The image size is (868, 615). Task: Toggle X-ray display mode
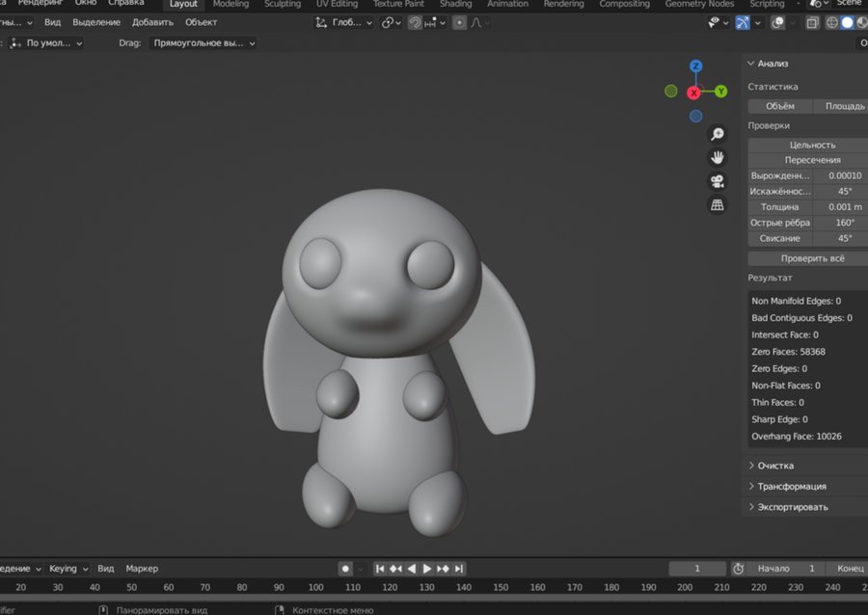(x=813, y=22)
